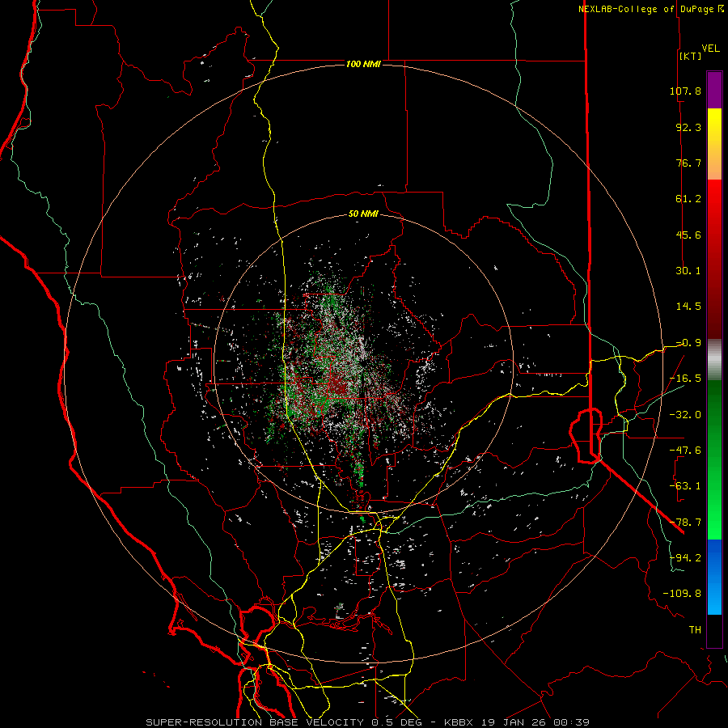Click the 45.6 legend value

(688, 235)
